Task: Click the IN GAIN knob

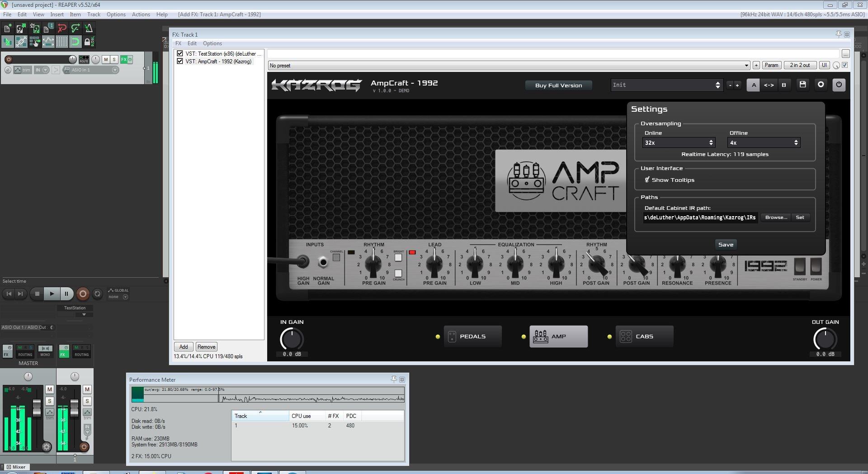Action: [292, 339]
